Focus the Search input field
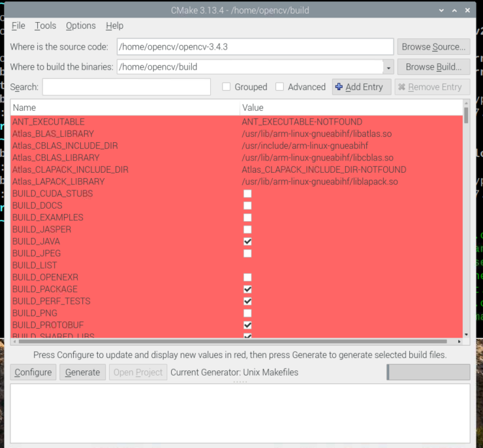Image resolution: width=483 pixels, height=448 pixels. point(126,87)
